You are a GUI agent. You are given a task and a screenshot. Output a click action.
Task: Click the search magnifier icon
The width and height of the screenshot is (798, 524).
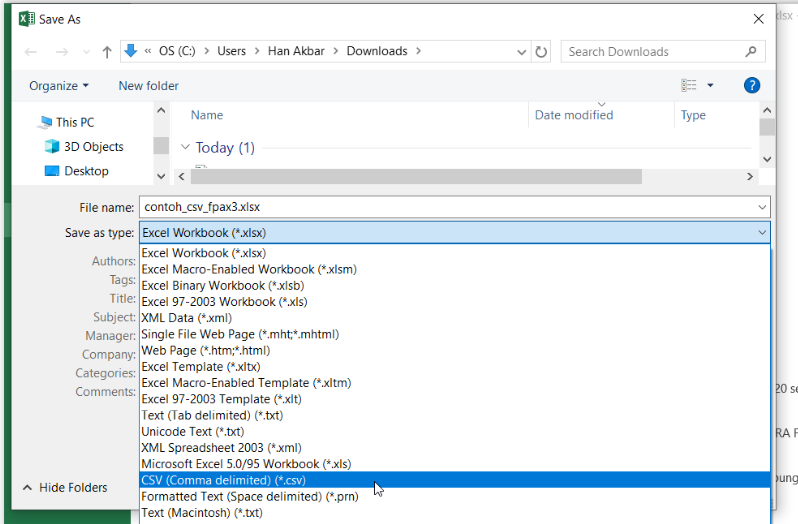pos(750,52)
